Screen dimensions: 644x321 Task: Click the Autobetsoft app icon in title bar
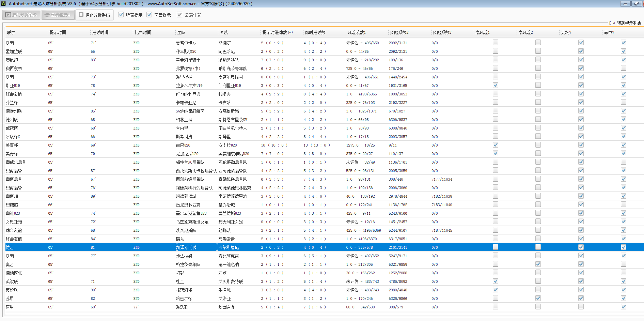(x=3, y=4)
